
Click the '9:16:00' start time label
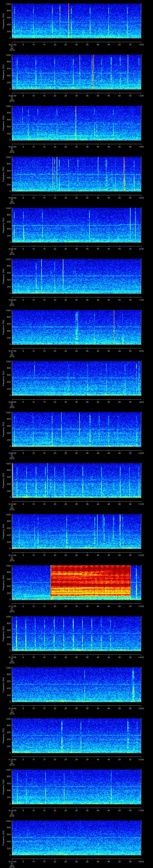pyautogui.click(x=12, y=810)
